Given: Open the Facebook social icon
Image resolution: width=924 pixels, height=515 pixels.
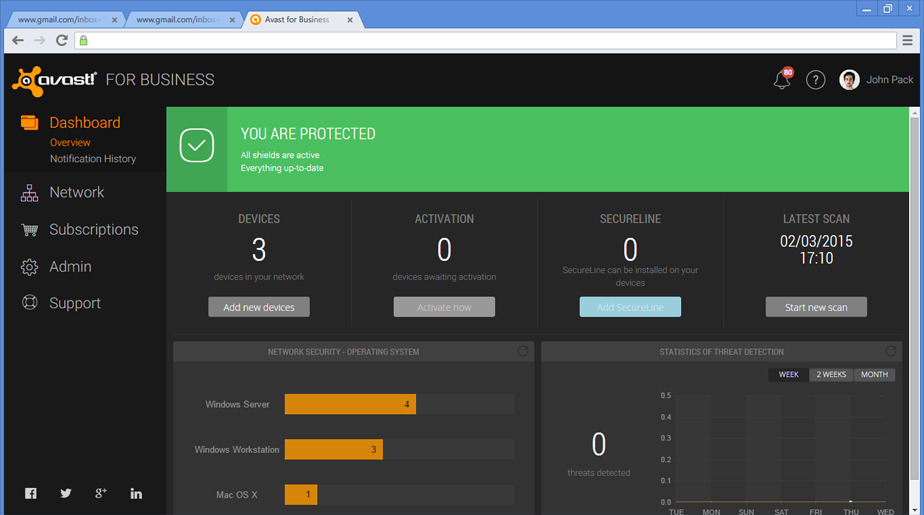Looking at the screenshot, I should [31, 493].
